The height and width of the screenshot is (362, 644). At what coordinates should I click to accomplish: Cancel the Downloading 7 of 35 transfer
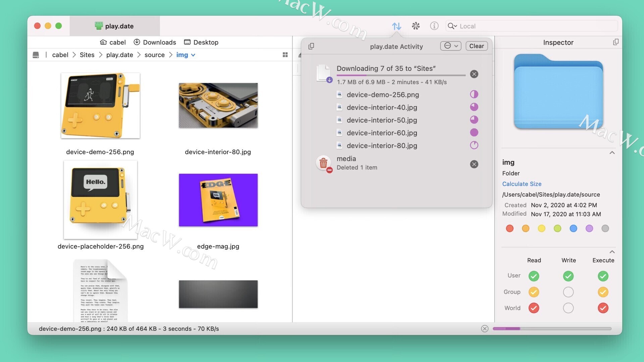coord(474,74)
